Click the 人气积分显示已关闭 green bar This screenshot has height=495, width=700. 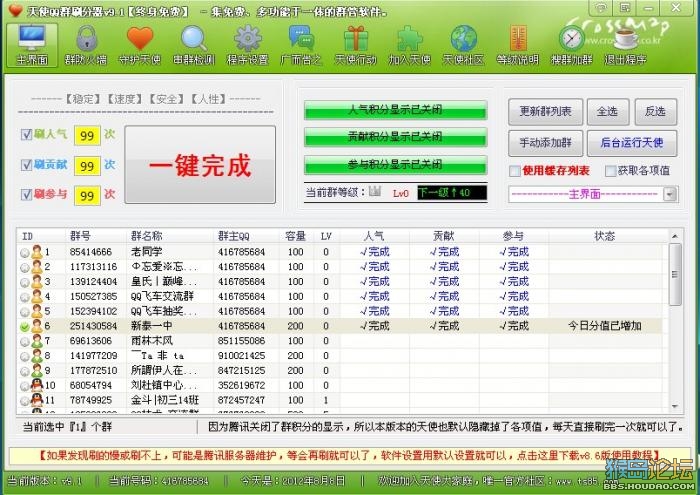395,110
